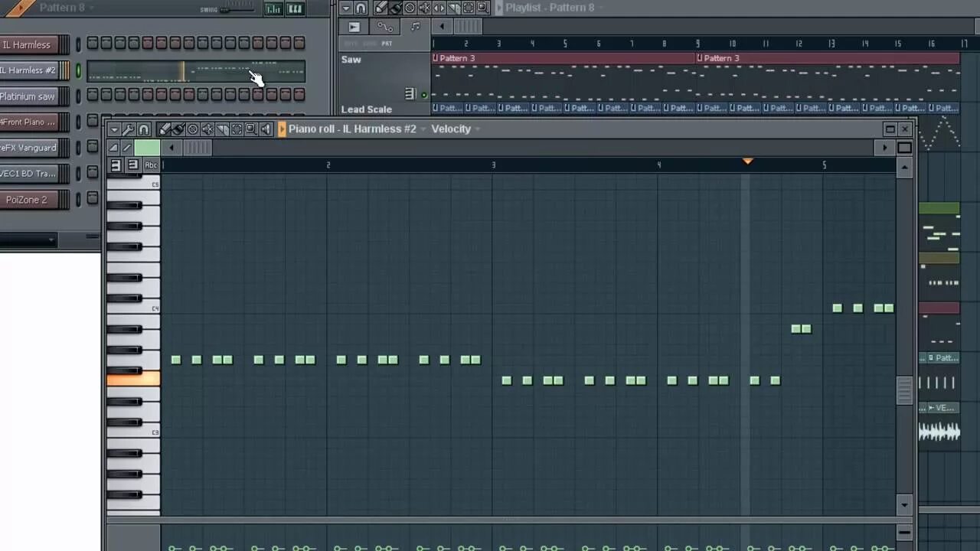Toggle channel select LED for VEC1 BD Tra

pos(77,174)
